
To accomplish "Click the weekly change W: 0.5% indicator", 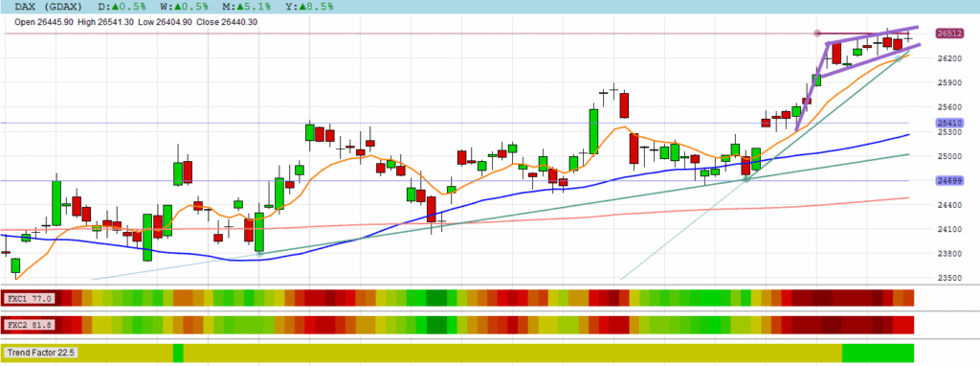I will (x=185, y=7).
